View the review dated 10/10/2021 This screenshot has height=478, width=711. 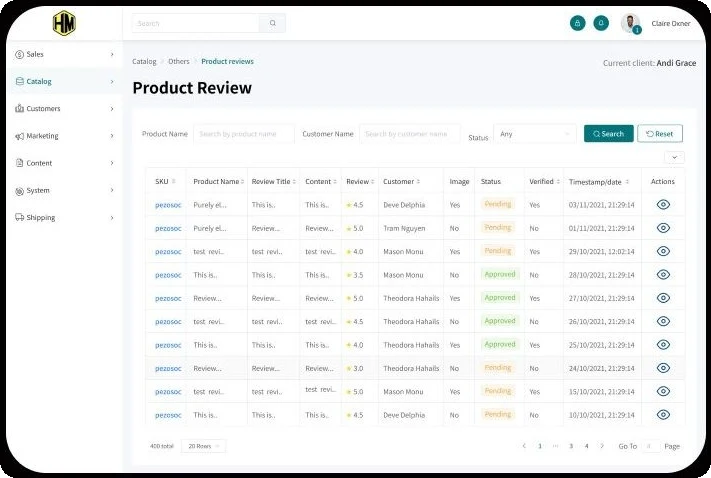663,415
